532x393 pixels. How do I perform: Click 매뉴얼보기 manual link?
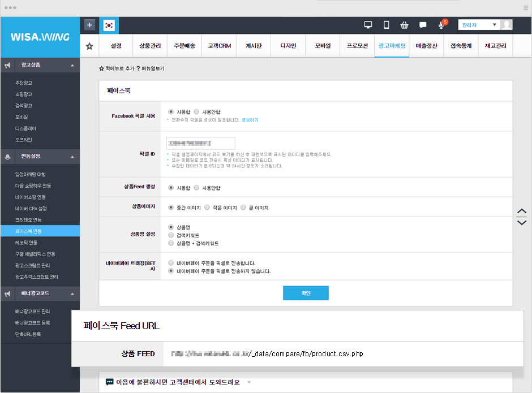click(x=151, y=68)
